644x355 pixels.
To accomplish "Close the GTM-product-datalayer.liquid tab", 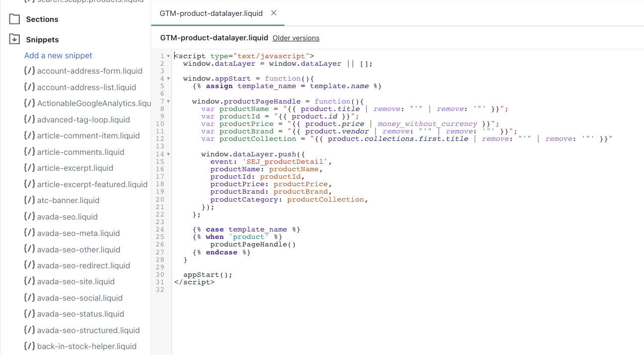I will pyautogui.click(x=274, y=13).
